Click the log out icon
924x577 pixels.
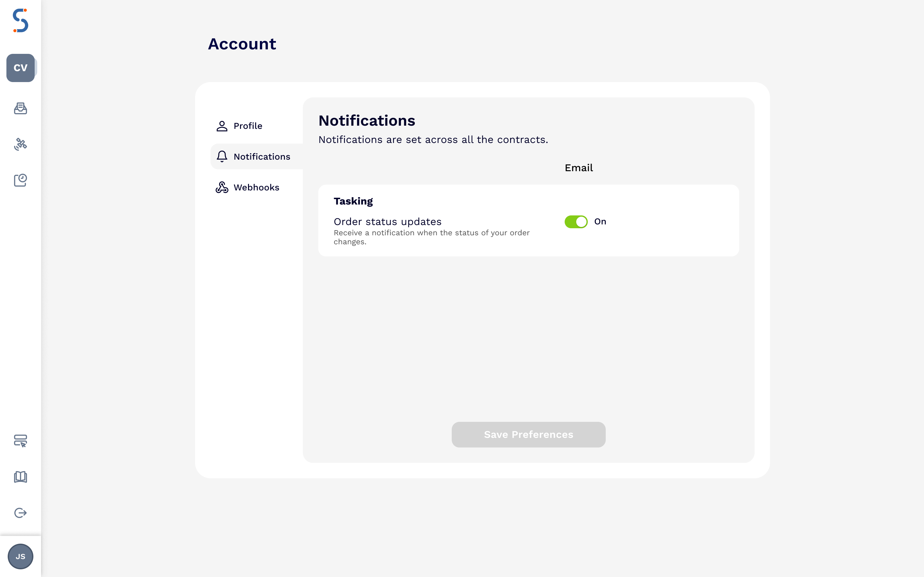pos(21,513)
